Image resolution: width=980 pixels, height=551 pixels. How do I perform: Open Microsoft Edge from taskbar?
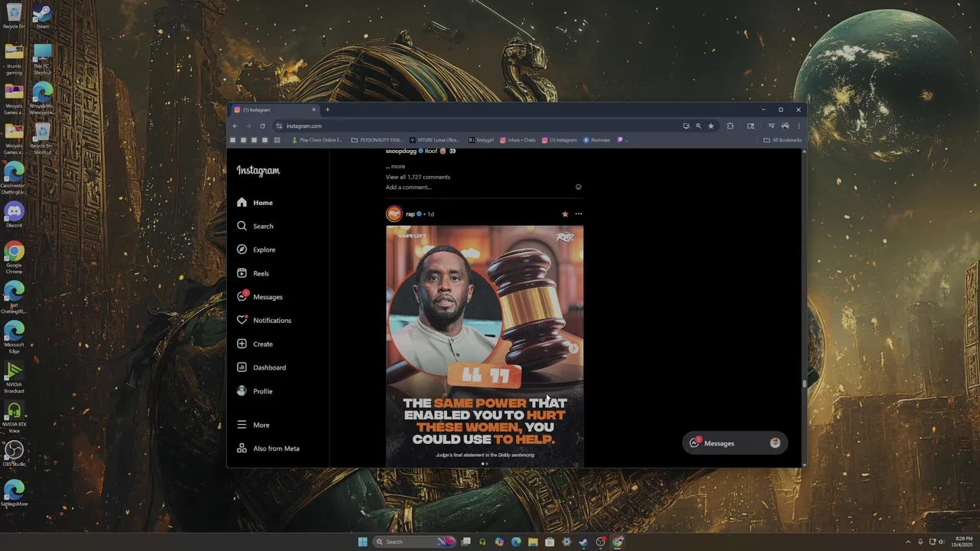click(x=516, y=542)
